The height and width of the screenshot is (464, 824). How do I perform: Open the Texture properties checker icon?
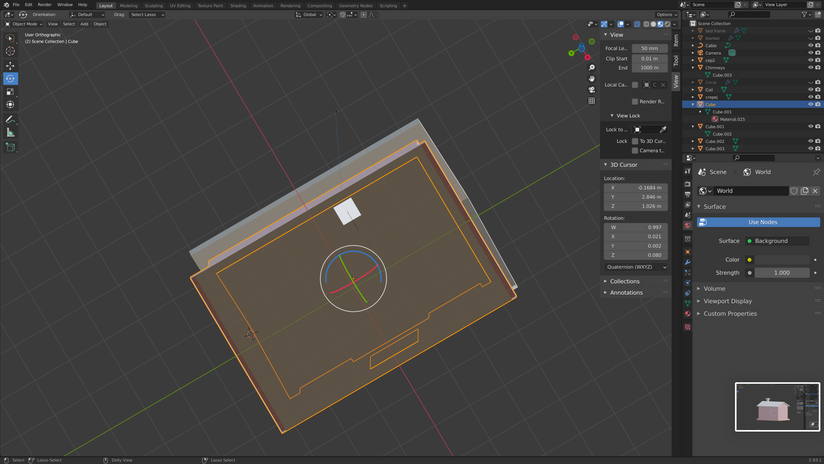click(x=687, y=327)
